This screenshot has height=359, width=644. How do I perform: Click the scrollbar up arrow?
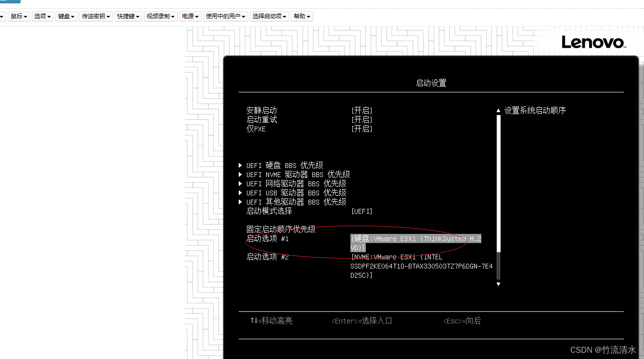(498, 111)
